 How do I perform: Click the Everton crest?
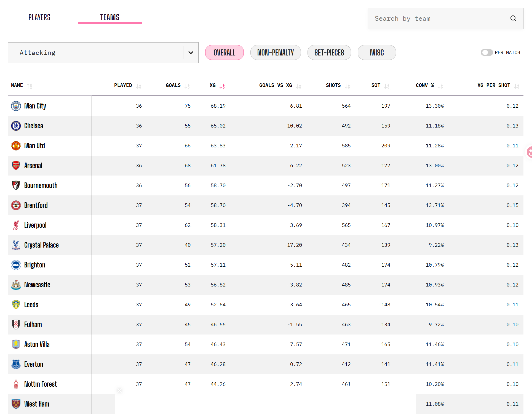[16, 364]
